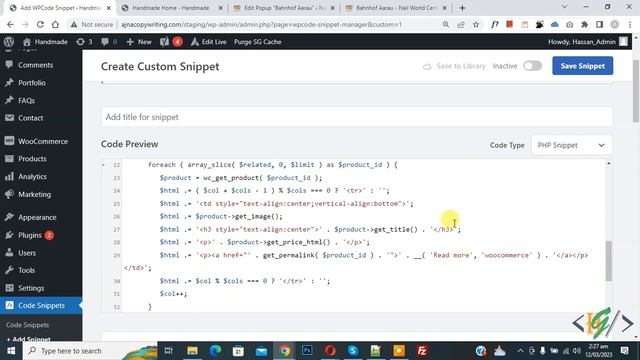Viewport: 640px width, 360px height.
Task: Switch to the Bahnhof Aarau Nail World tab
Action: click(396, 8)
